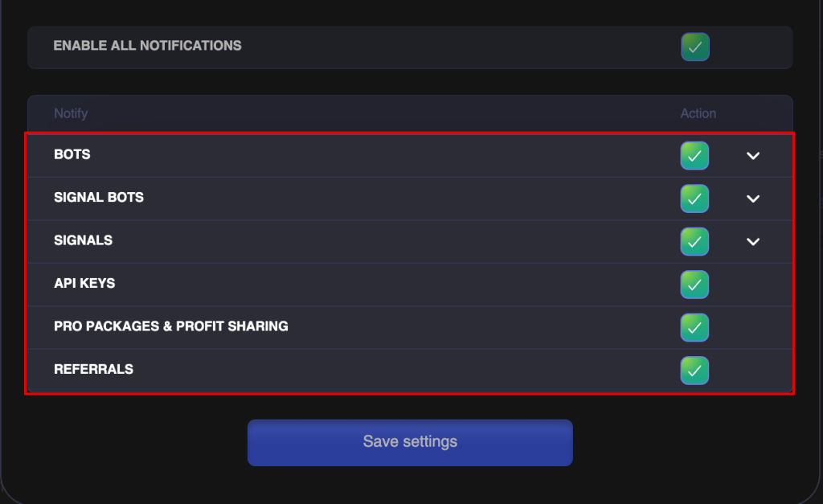Disable the REFERRALS notification checkbox
The image size is (823, 504).
(x=694, y=371)
